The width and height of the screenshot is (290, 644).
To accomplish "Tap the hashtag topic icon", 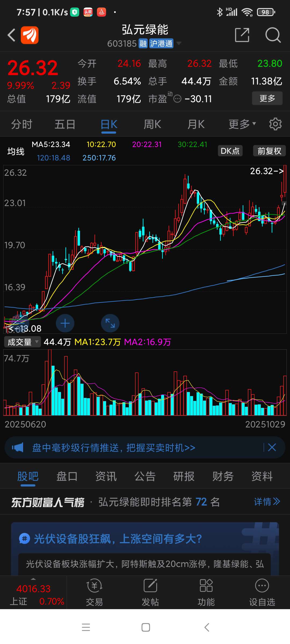I will 24,538.
